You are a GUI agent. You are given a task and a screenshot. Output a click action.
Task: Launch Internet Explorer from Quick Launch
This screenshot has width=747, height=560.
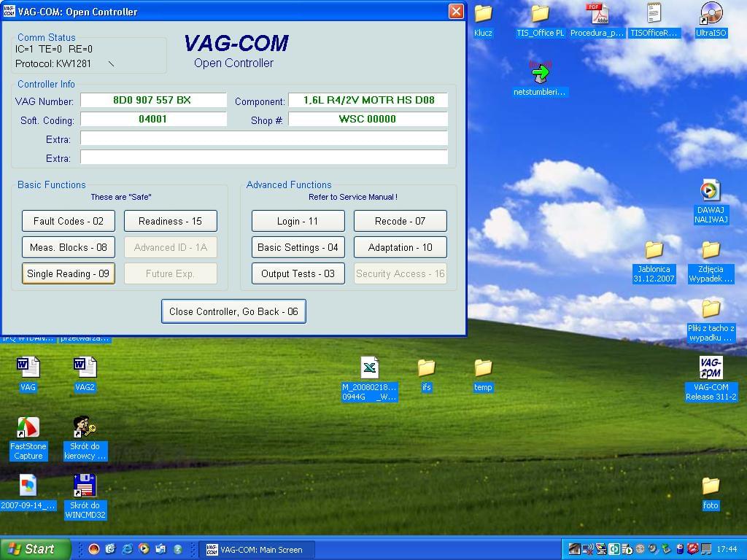(127, 549)
